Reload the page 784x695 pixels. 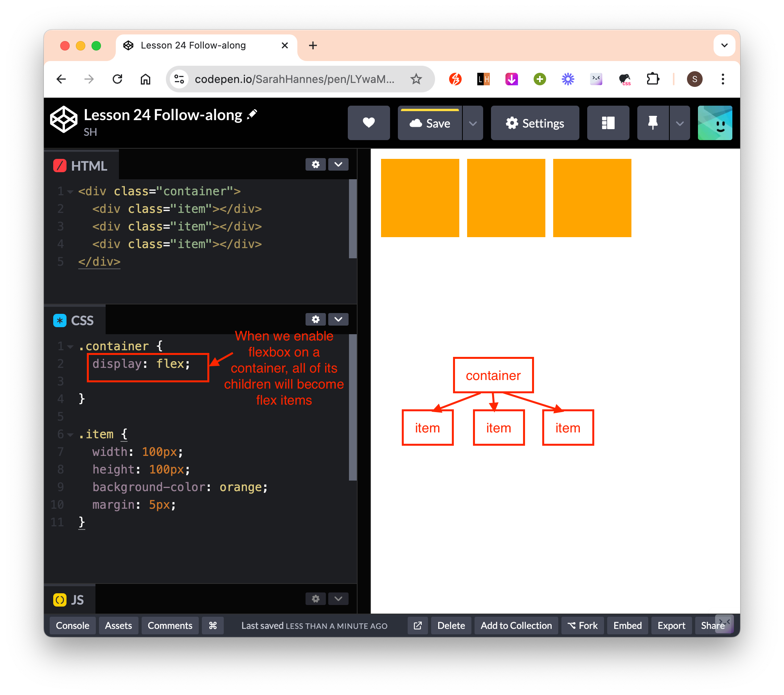tap(117, 79)
